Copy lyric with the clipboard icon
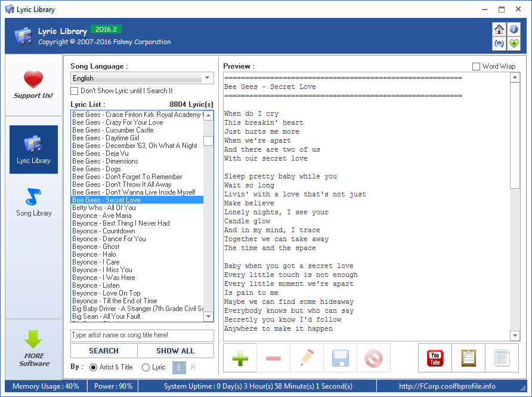 click(469, 358)
